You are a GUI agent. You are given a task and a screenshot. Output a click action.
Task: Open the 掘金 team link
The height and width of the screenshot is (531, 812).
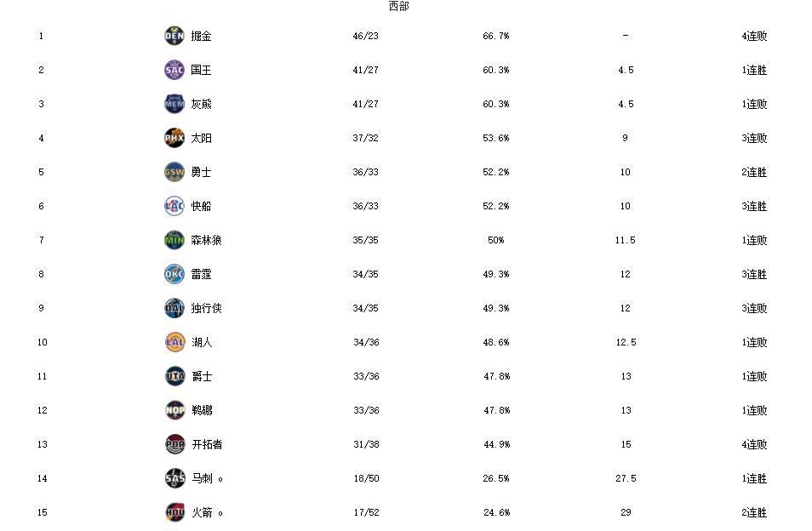pyautogui.click(x=202, y=36)
